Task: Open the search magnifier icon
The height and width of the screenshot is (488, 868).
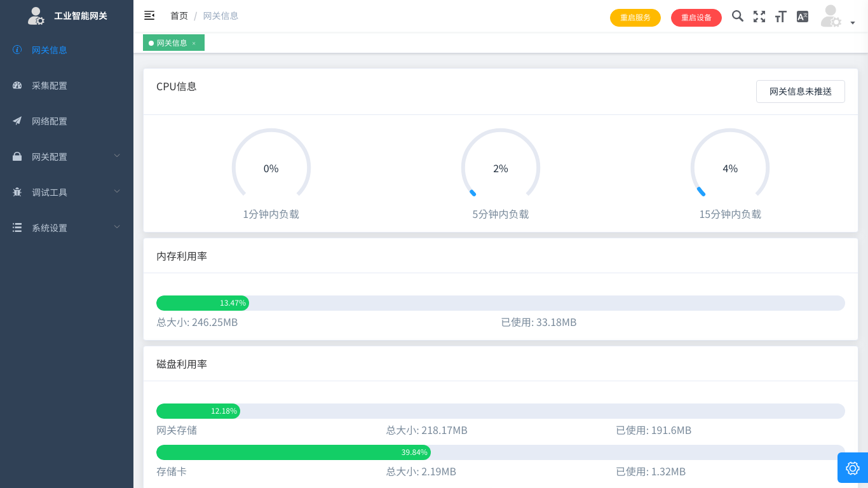Action: point(738,16)
